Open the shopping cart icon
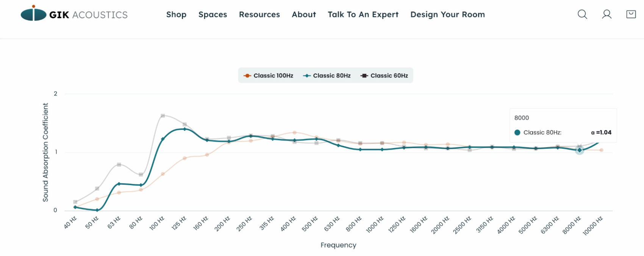This screenshot has height=256, width=644. [631, 14]
